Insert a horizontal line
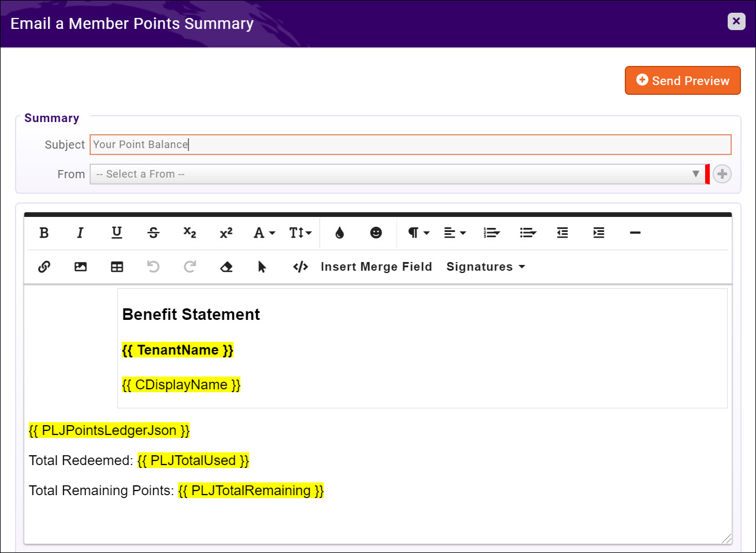Viewport: 756px width, 553px height. [635, 233]
